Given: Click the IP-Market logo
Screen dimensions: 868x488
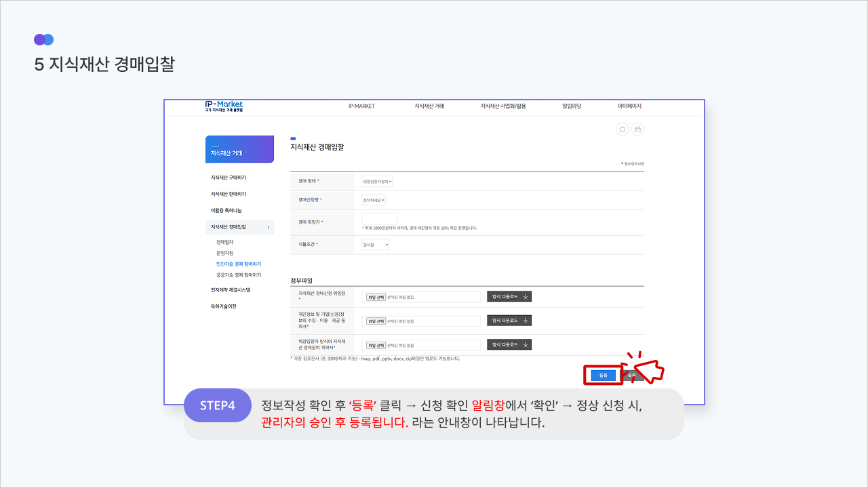Looking at the screenshot, I should (x=224, y=106).
